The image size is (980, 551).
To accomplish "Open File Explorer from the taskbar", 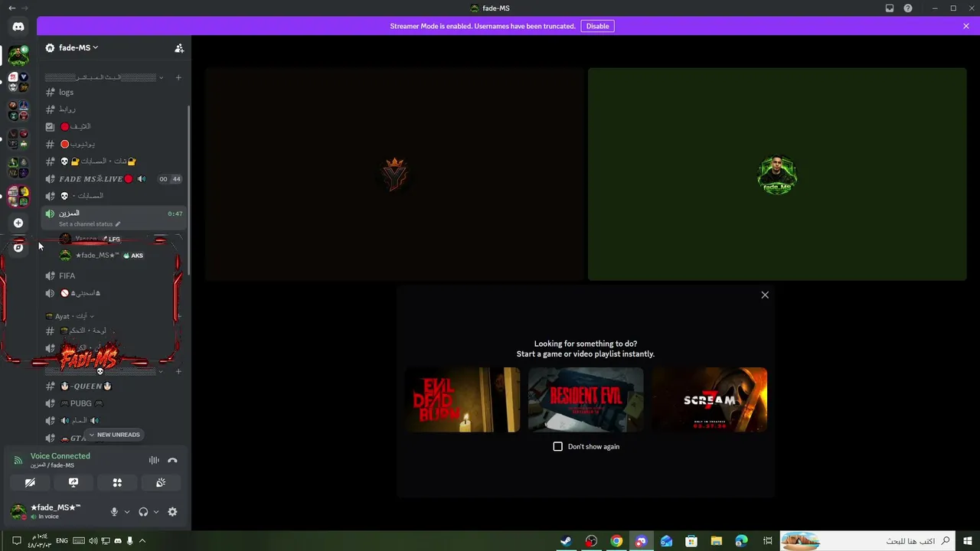I will point(717,541).
